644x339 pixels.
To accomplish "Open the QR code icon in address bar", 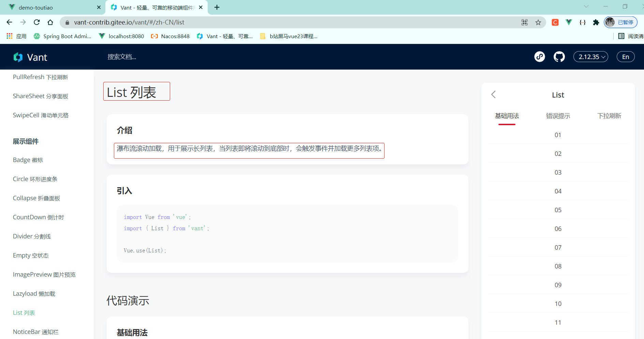I will click(x=525, y=23).
